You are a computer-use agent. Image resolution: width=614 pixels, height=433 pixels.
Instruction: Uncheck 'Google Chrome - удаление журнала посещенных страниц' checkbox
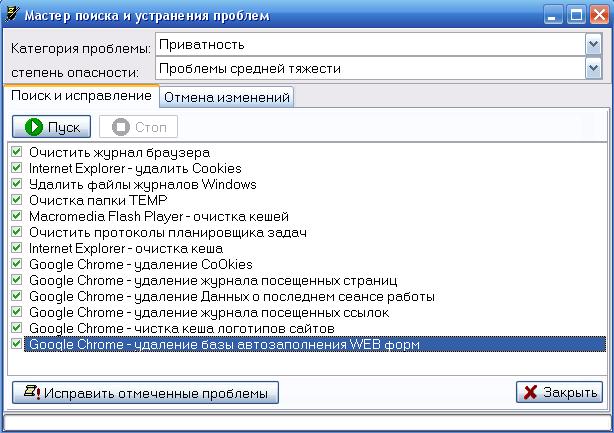(16, 280)
